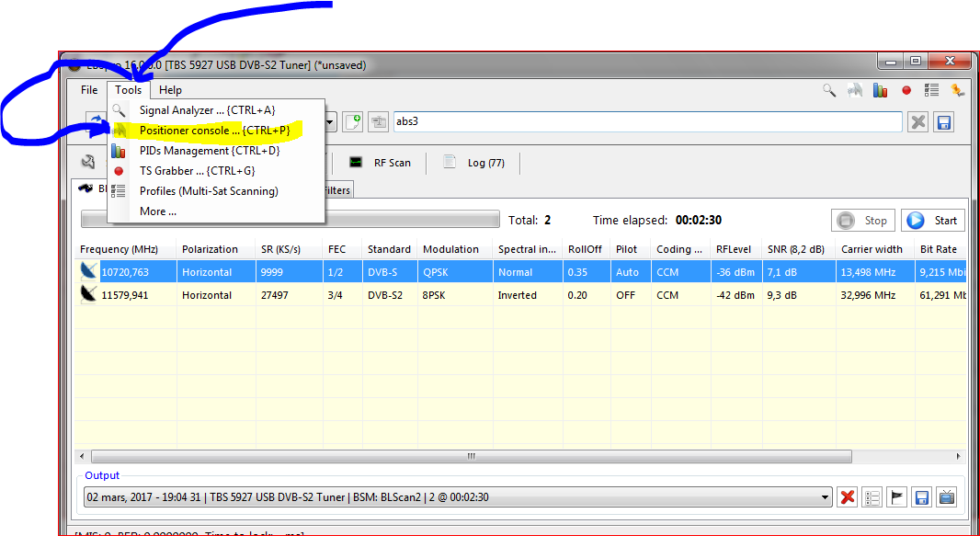Click the Signal Analyzer magnifier toolbar icon

[x=829, y=90]
